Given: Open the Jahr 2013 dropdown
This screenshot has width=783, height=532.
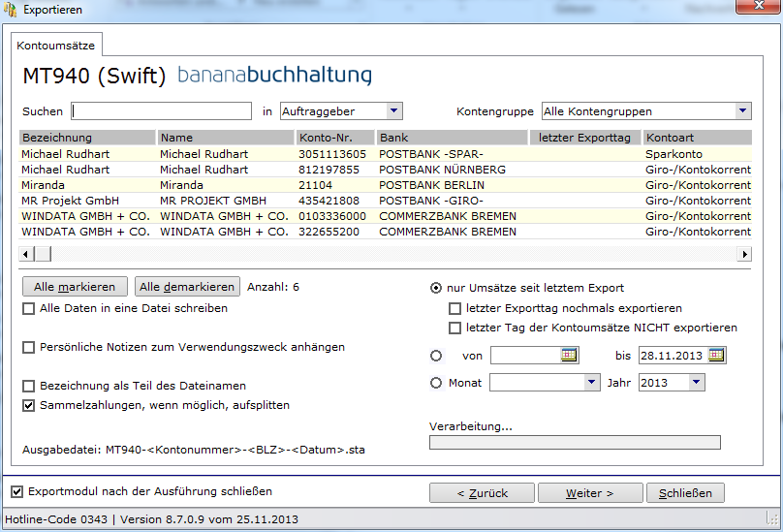Looking at the screenshot, I should tap(696, 383).
